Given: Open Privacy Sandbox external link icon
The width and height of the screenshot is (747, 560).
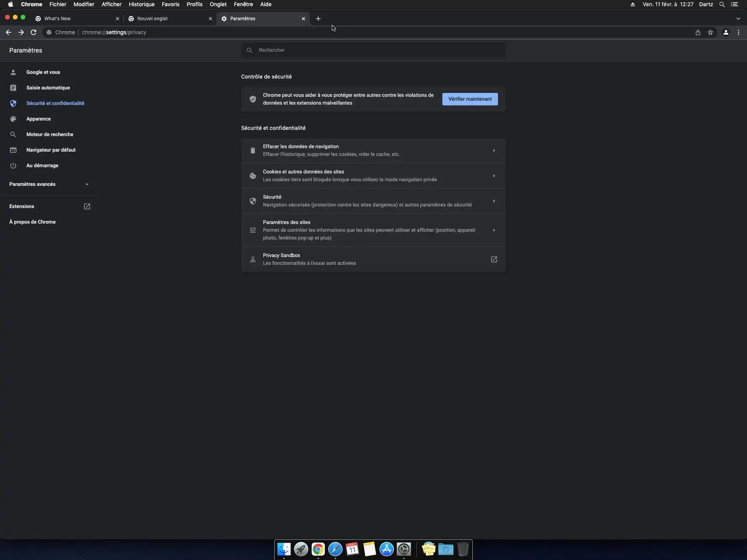Looking at the screenshot, I should point(494,259).
